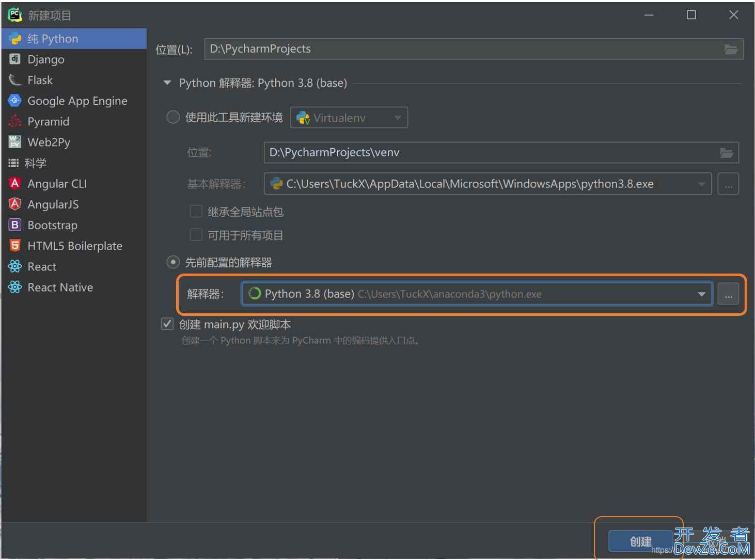Click the 位置(L) project path field
The image size is (755, 560).
pyautogui.click(x=474, y=49)
